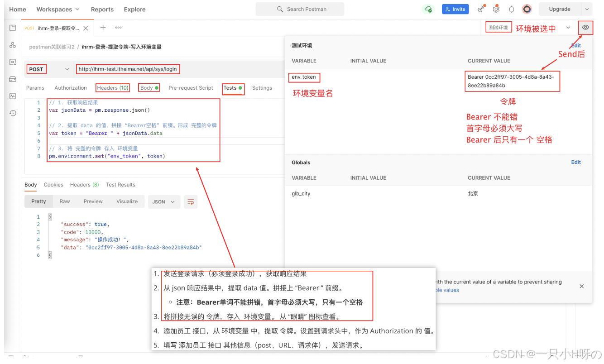
Task: Open the Explore page
Action: tap(135, 9)
